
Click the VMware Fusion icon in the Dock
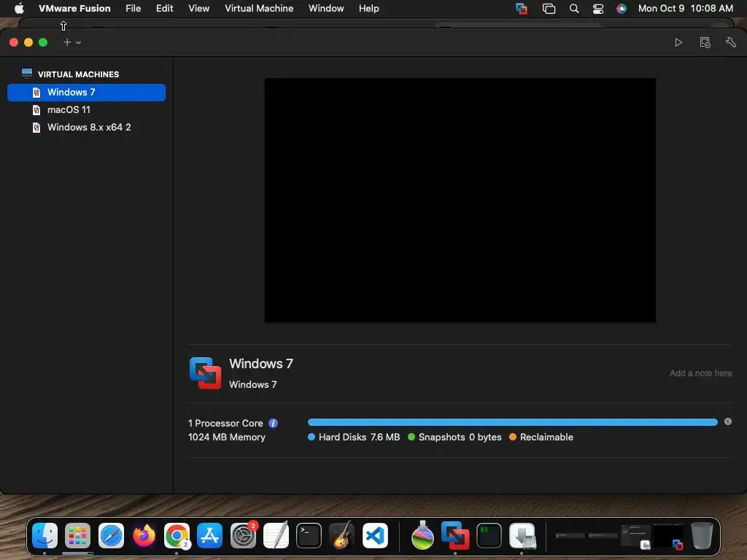[x=455, y=536]
